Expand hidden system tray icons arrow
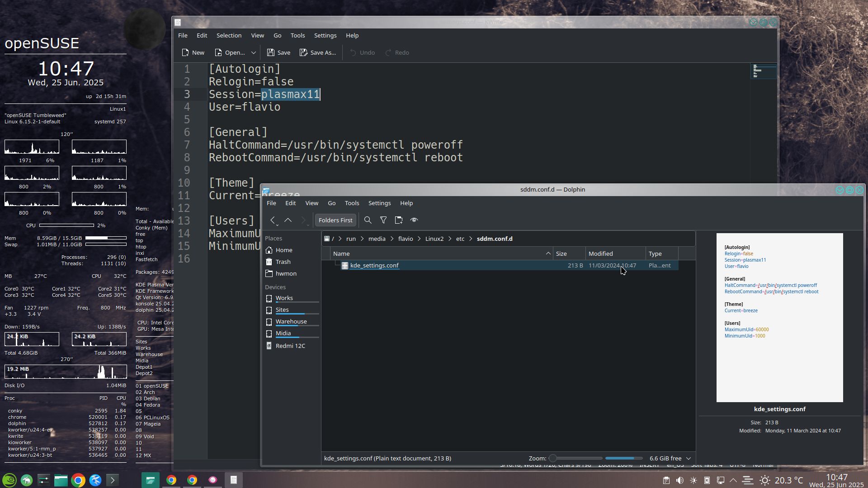 (733, 480)
